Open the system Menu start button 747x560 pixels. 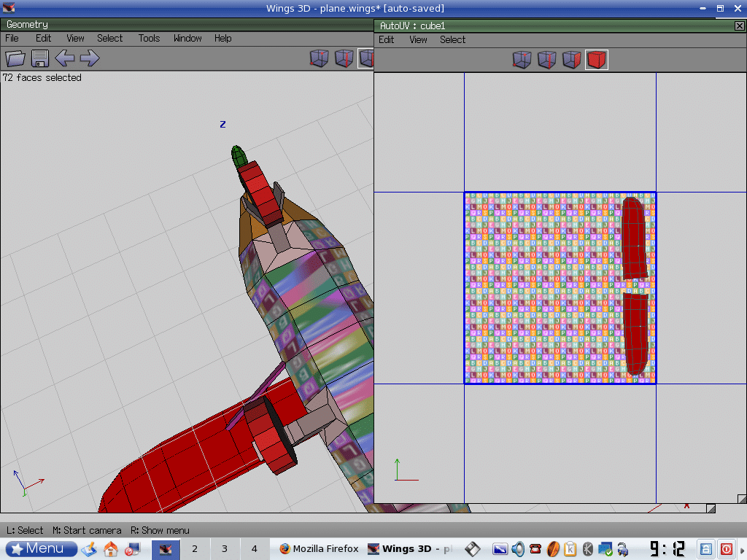pyautogui.click(x=42, y=548)
